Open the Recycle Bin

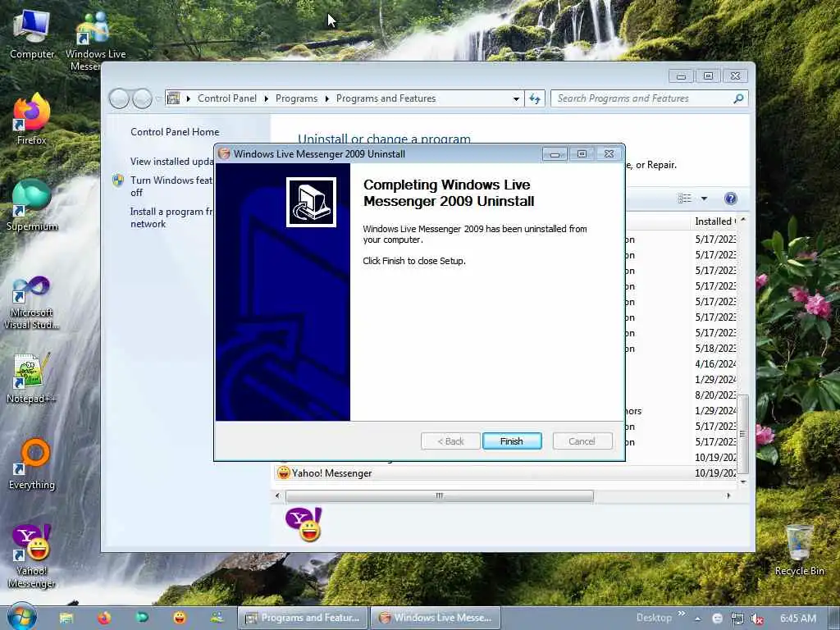pyautogui.click(x=799, y=550)
